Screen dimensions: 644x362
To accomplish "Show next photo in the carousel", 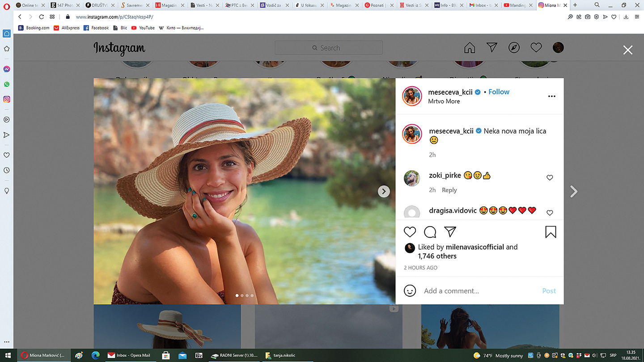I will click(383, 191).
